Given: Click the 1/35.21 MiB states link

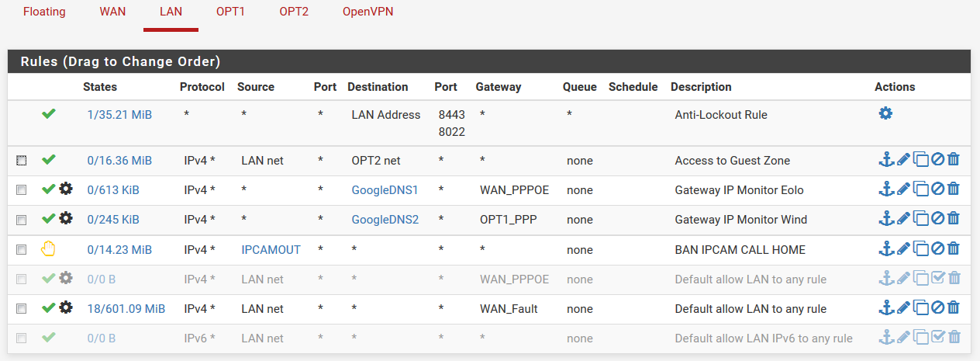Looking at the screenshot, I should [x=119, y=115].
